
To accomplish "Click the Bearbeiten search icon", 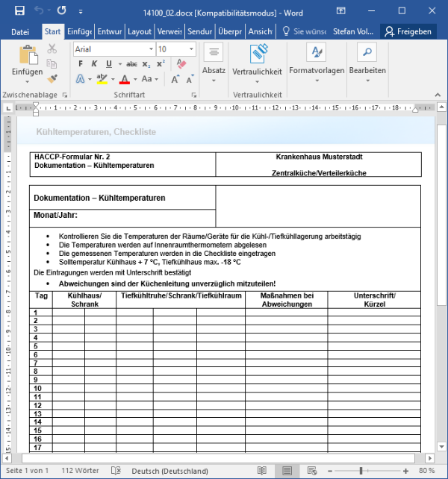I will (x=367, y=53).
